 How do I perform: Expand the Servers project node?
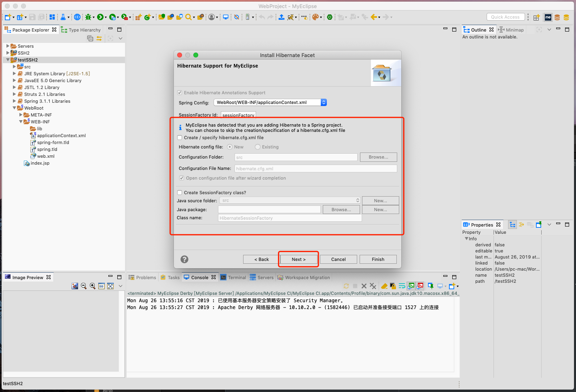8,46
